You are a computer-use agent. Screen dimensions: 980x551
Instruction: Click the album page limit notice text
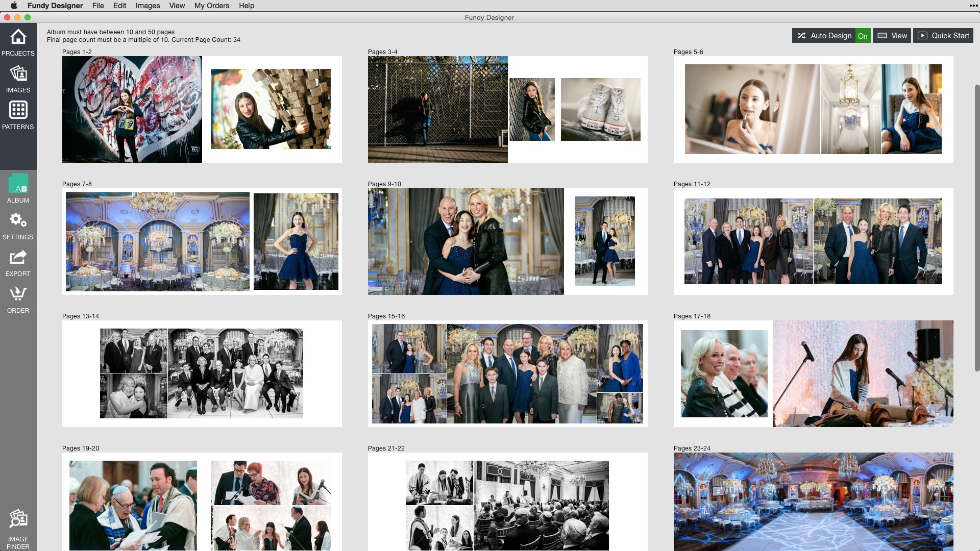pos(111,32)
